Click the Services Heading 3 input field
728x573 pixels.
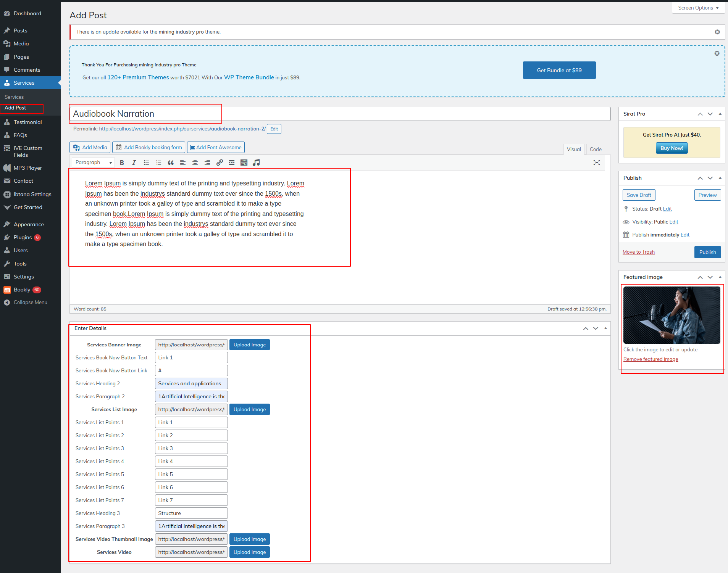click(191, 513)
